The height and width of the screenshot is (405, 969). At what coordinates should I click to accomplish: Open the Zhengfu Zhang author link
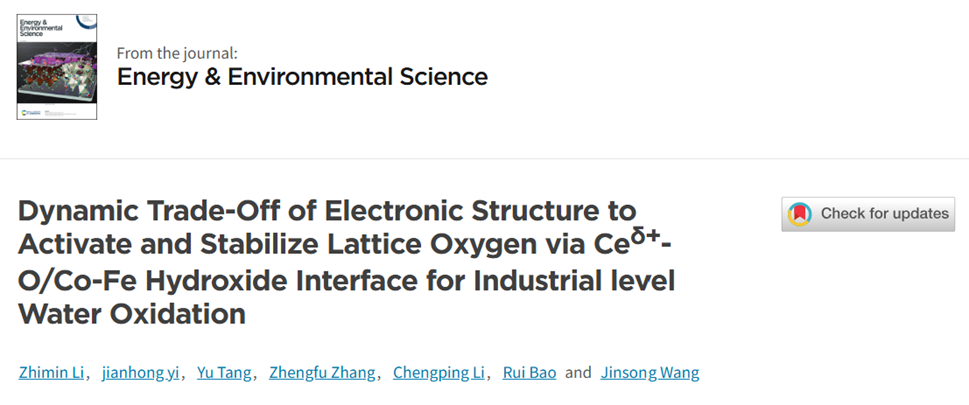322,373
